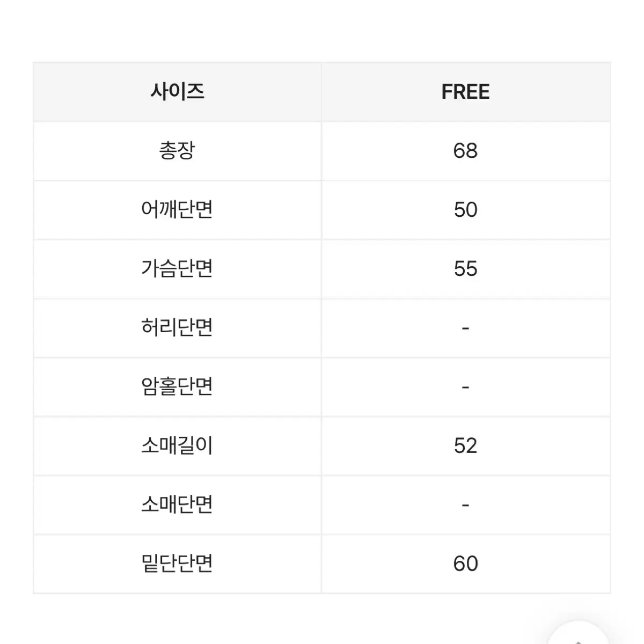Click the dash in 허리단면 row
The image size is (644, 644).
pos(465,328)
